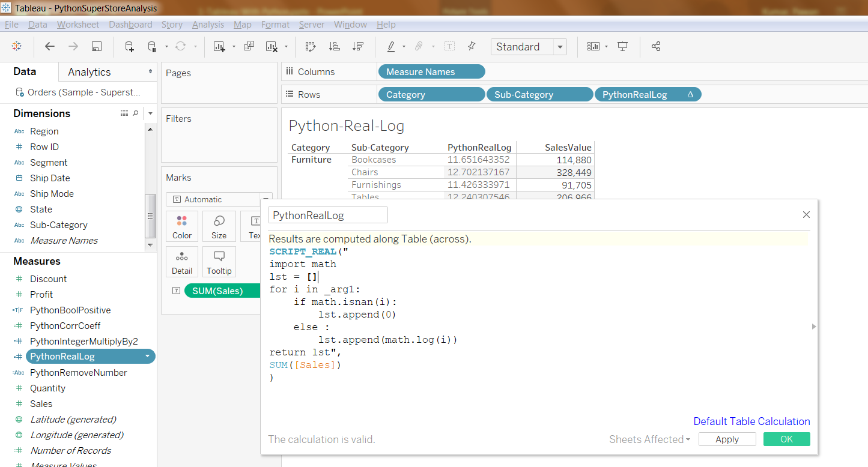This screenshot has width=868, height=467.
Task: Click the search icon in Dimensions
Action: pos(136,113)
